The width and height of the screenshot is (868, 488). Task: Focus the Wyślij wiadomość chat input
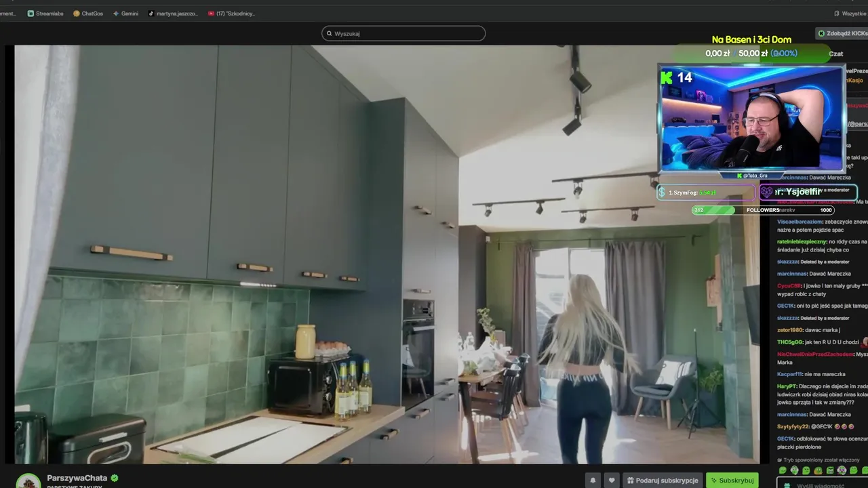824,484
